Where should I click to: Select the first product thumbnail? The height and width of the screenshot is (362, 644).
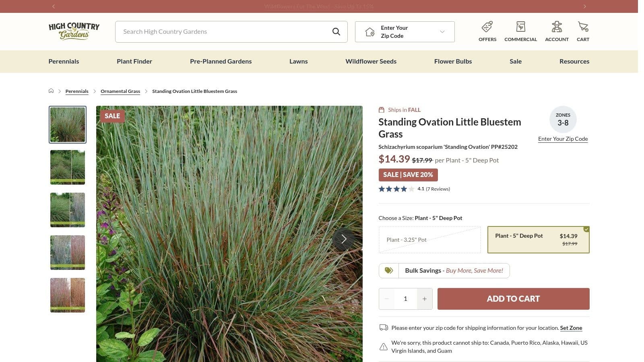(x=67, y=125)
